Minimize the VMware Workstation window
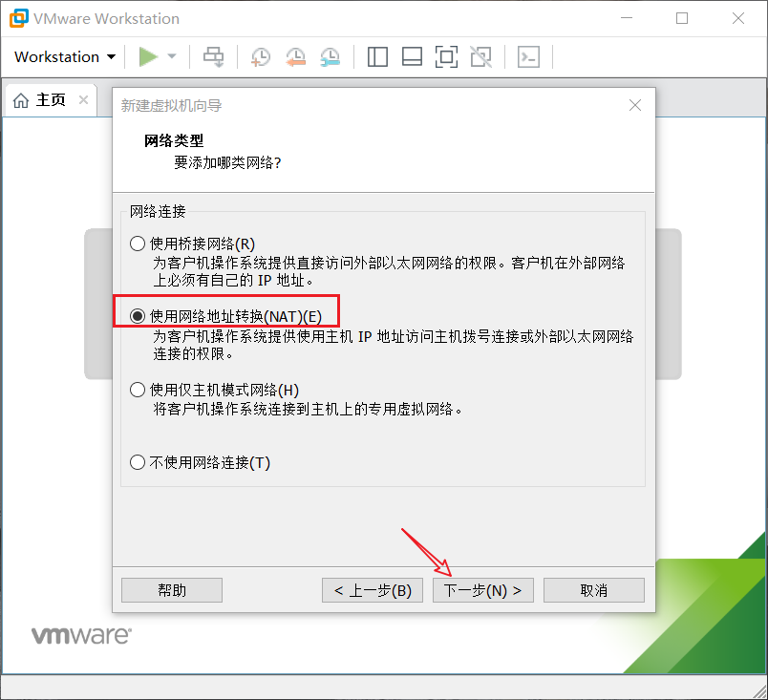The width and height of the screenshot is (768, 700). click(627, 18)
